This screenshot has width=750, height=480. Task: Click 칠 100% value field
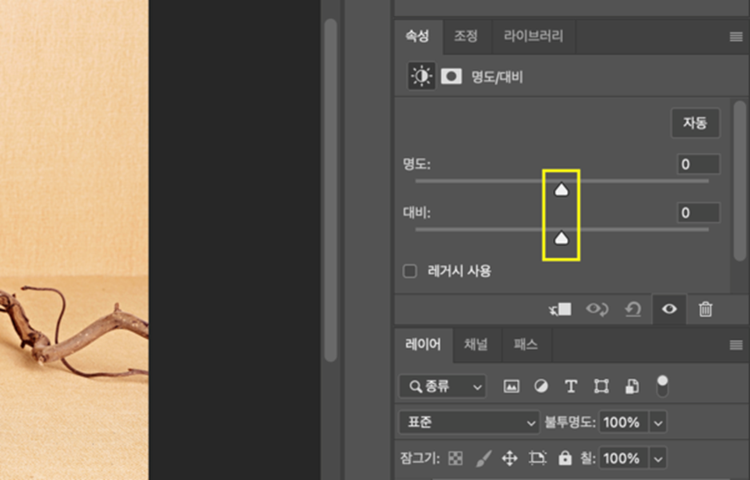(624, 459)
